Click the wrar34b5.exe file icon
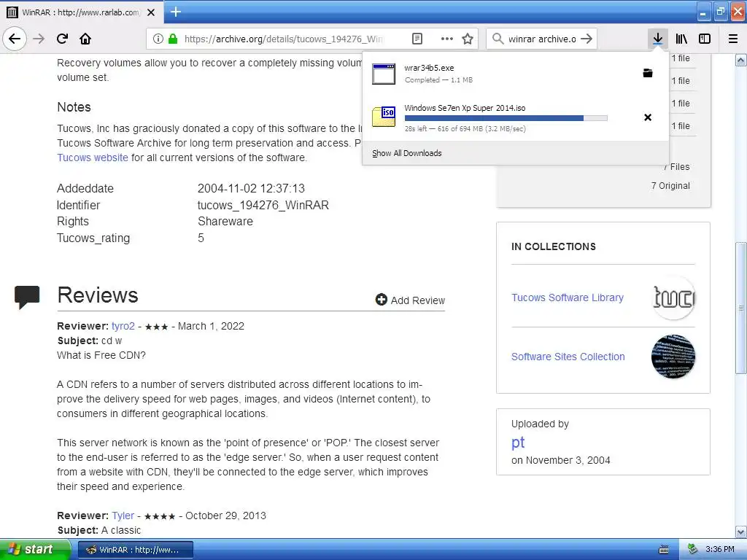This screenshot has height=560, width=747. pyautogui.click(x=384, y=74)
